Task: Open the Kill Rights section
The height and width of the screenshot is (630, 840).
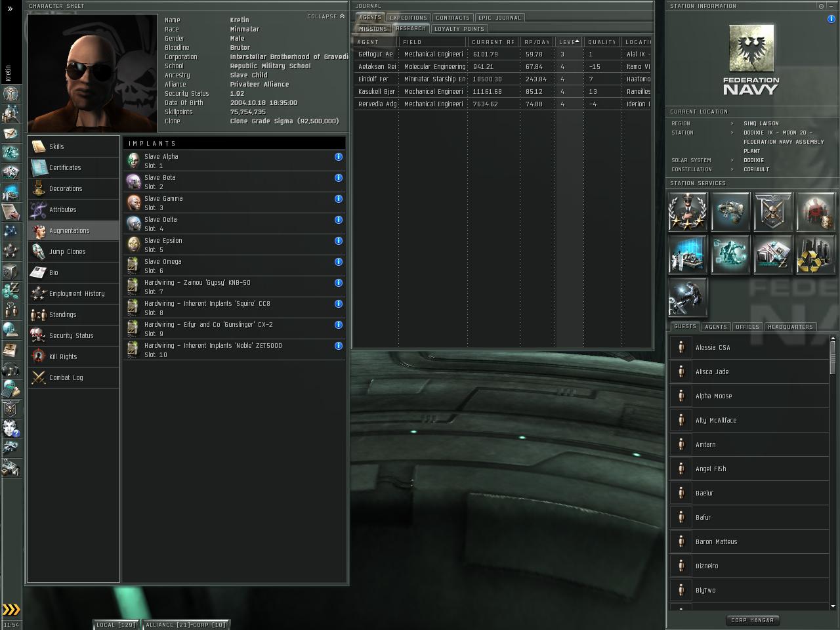Action: 73,356
